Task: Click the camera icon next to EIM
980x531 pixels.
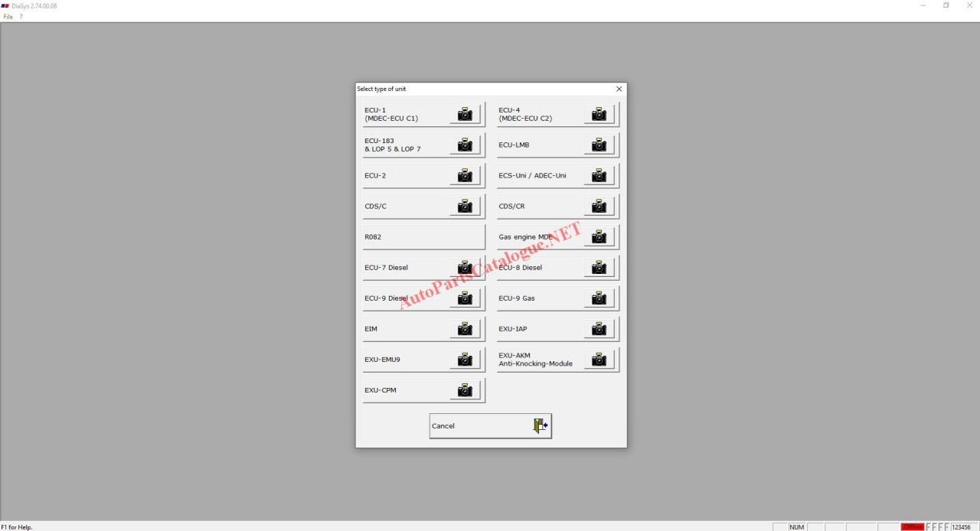Action: pyautogui.click(x=465, y=329)
